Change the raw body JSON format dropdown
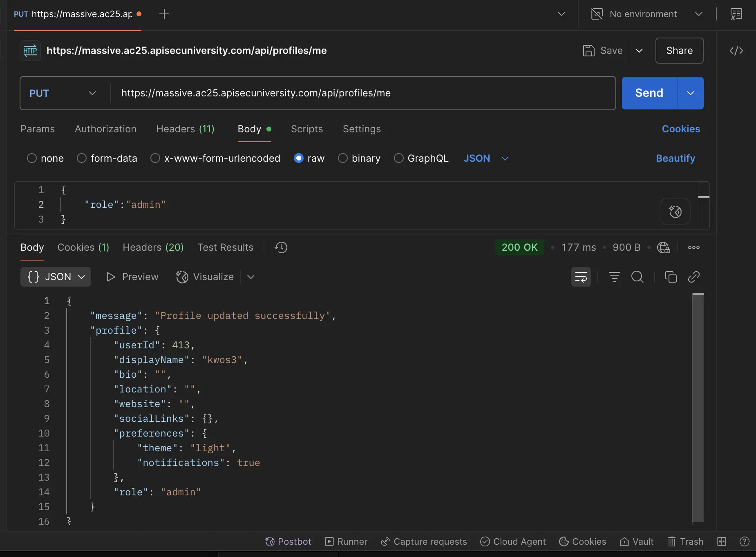This screenshot has width=756, height=557. [x=486, y=158]
